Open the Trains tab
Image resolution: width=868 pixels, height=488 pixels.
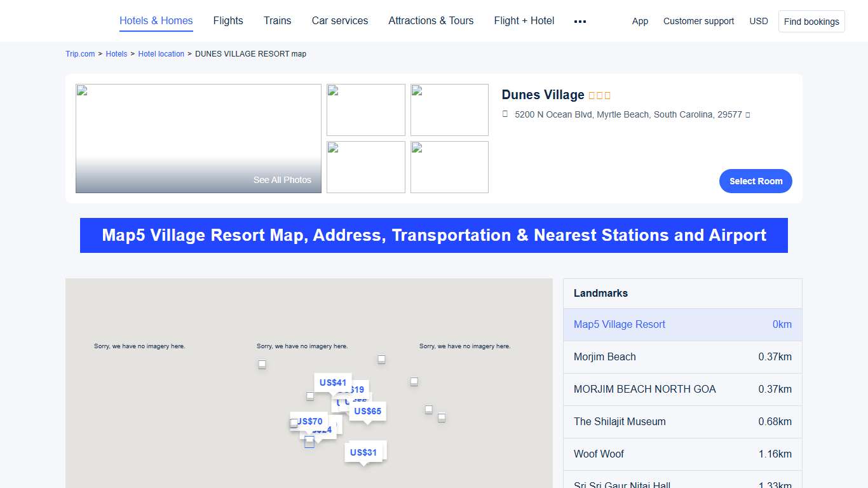[277, 20]
